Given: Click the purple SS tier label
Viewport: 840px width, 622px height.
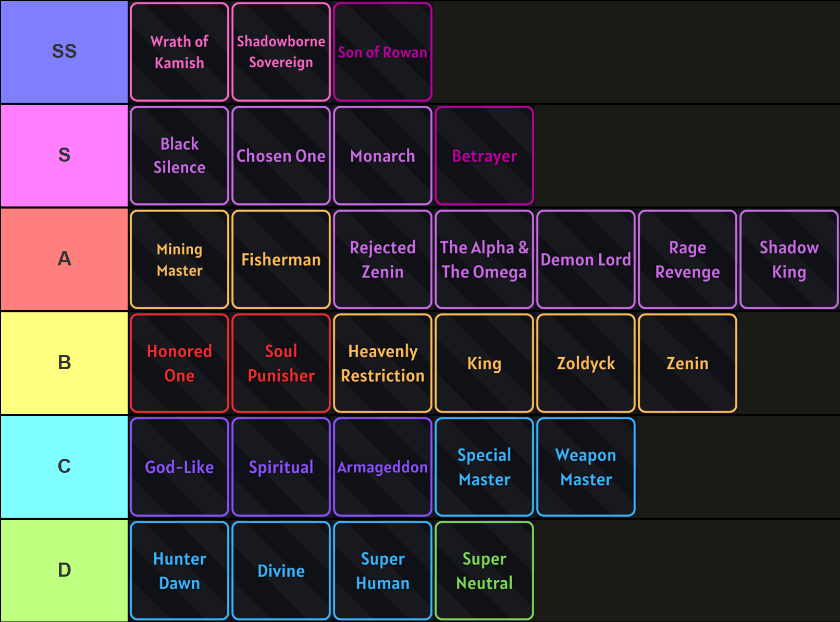Looking at the screenshot, I should 64,52.
